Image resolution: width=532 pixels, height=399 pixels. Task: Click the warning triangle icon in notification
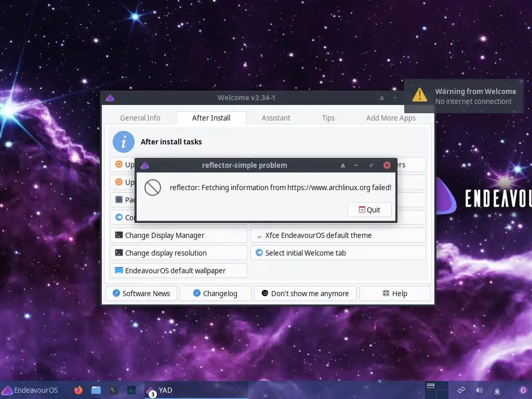pos(419,95)
